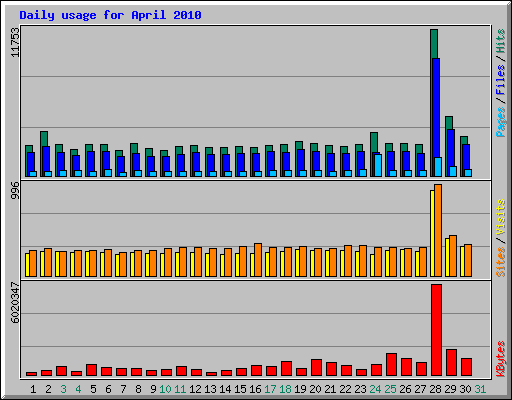Click the 'Daily usage for April 2010' title

click(110, 15)
